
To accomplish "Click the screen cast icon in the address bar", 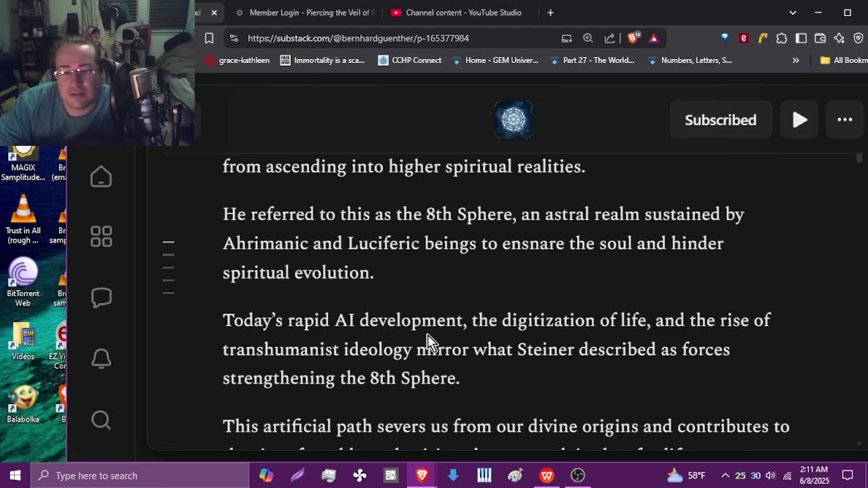I will (567, 39).
